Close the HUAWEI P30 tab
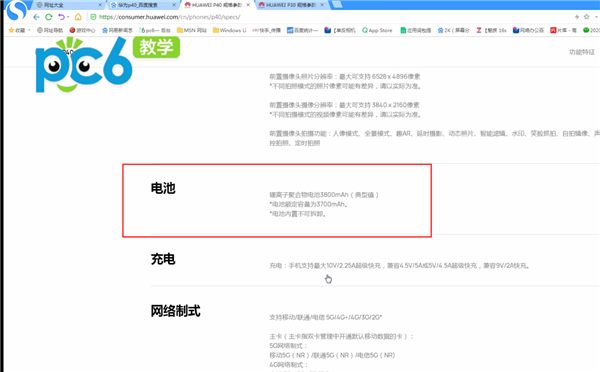The height and width of the screenshot is (372, 600). coord(322,5)
